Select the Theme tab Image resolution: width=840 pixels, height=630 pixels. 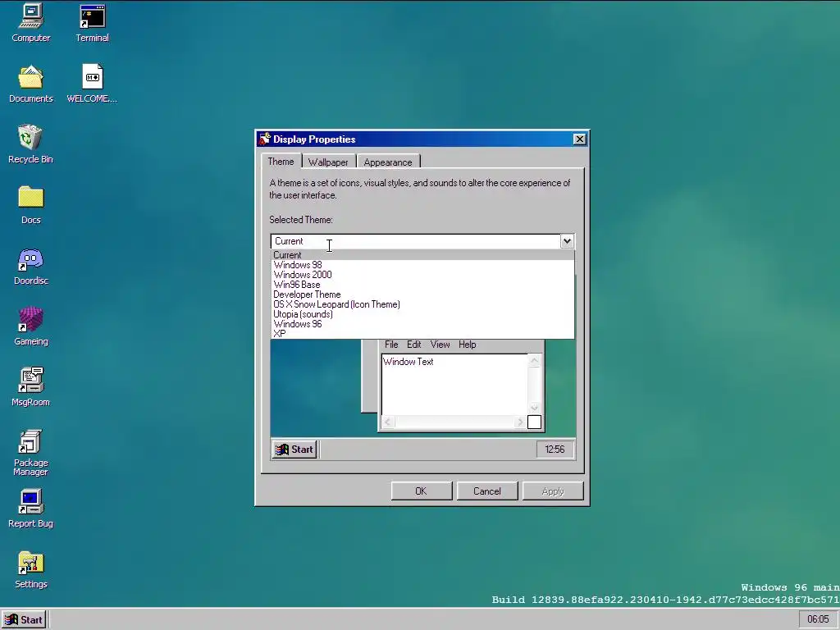tap(281, 162)
